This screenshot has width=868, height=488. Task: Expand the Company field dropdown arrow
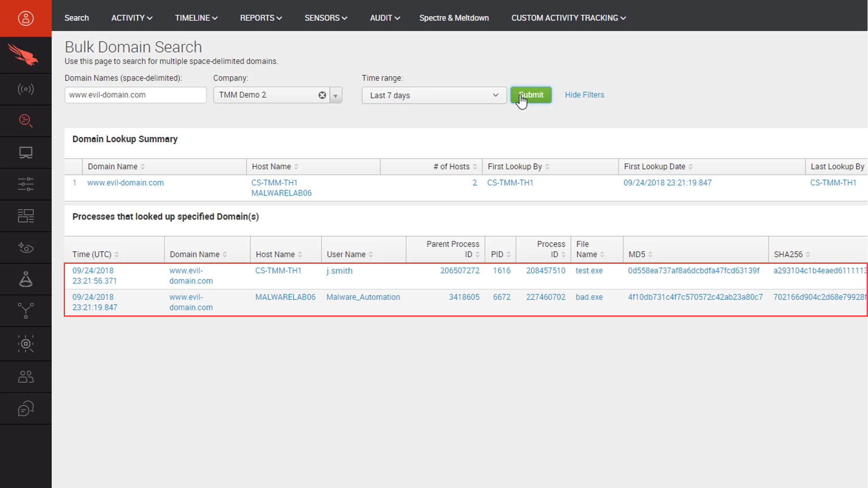(x=336, y=95)
